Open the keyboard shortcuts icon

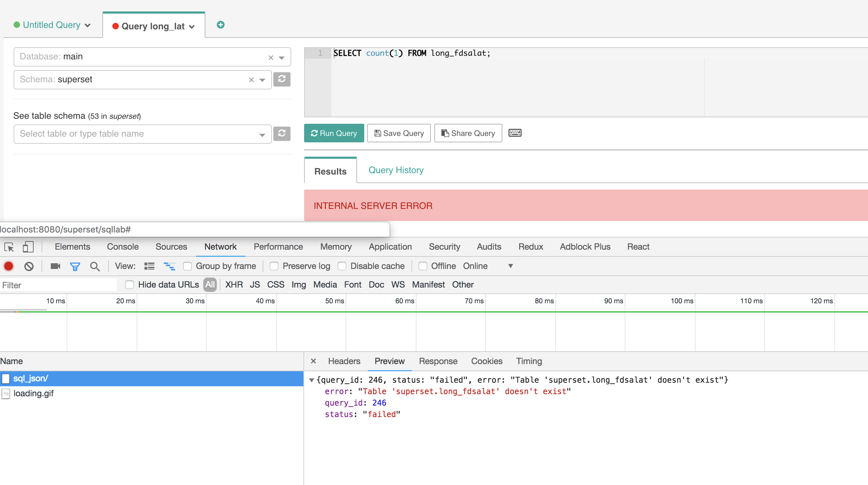click(515, 133)
